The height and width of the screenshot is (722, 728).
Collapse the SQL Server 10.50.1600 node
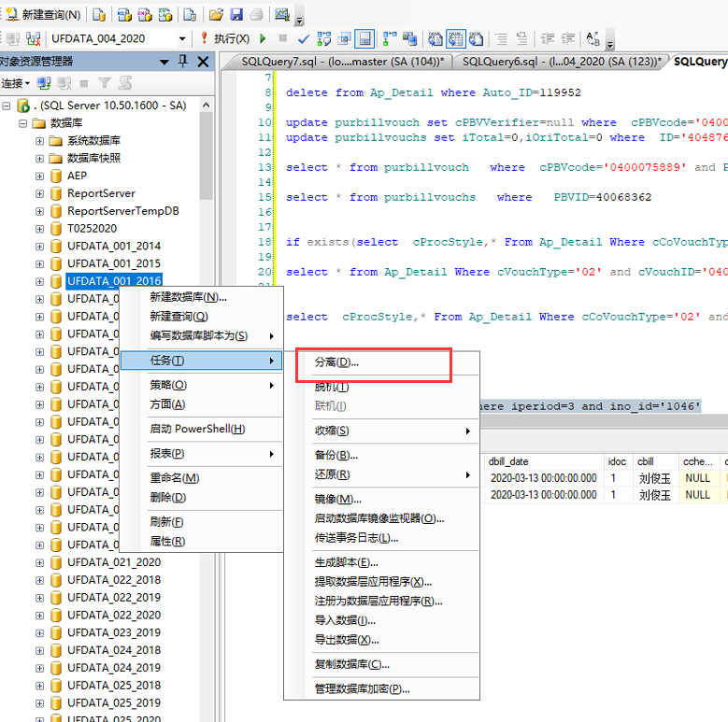point(6,106)
